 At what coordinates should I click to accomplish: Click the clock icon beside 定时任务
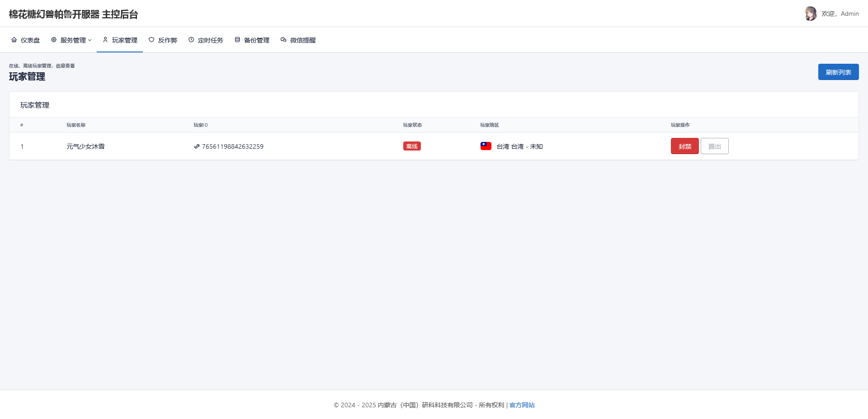click(x=191, y=40)
